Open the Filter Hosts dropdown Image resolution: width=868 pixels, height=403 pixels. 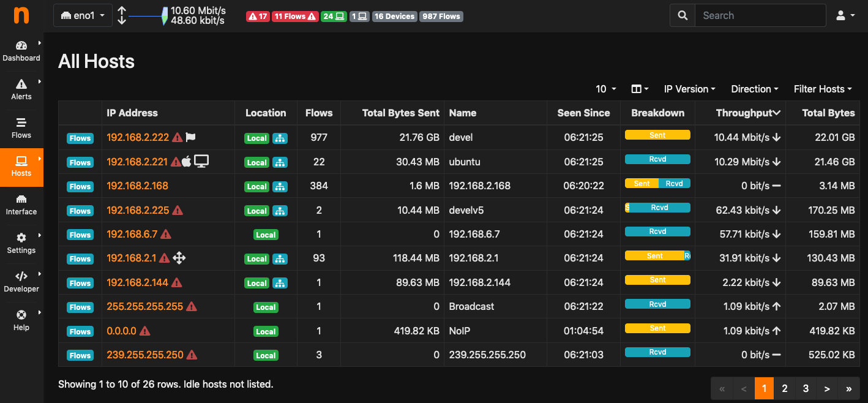[823, 89]
